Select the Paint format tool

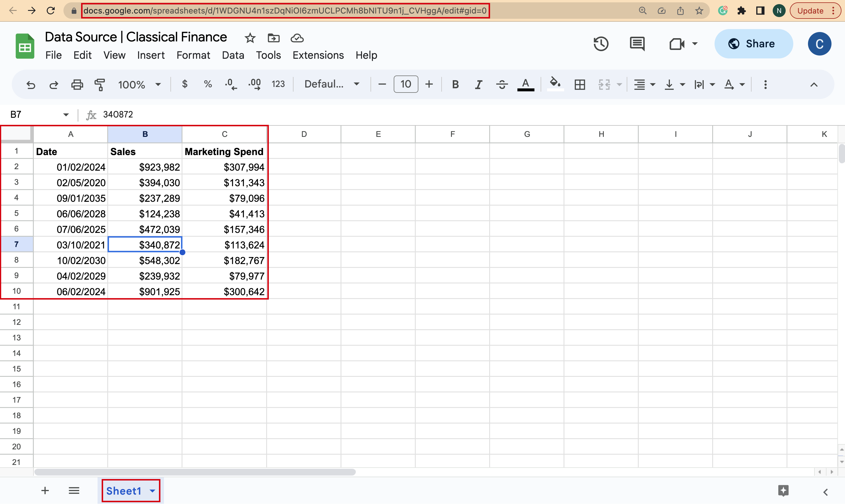pyautogui.click(x=100, y=84)
